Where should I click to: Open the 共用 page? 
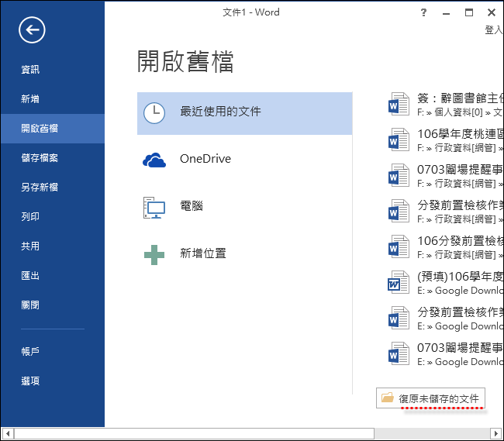53,246
